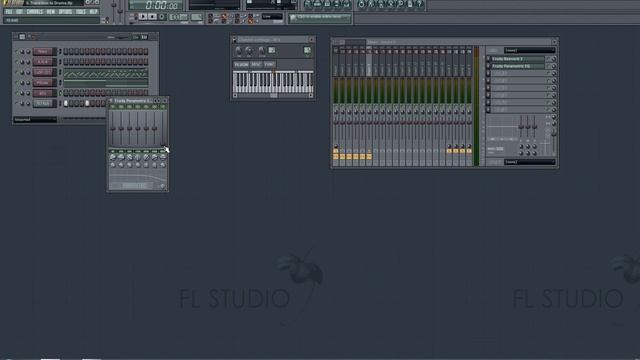Open the TOOLS menu

point(81,12)
